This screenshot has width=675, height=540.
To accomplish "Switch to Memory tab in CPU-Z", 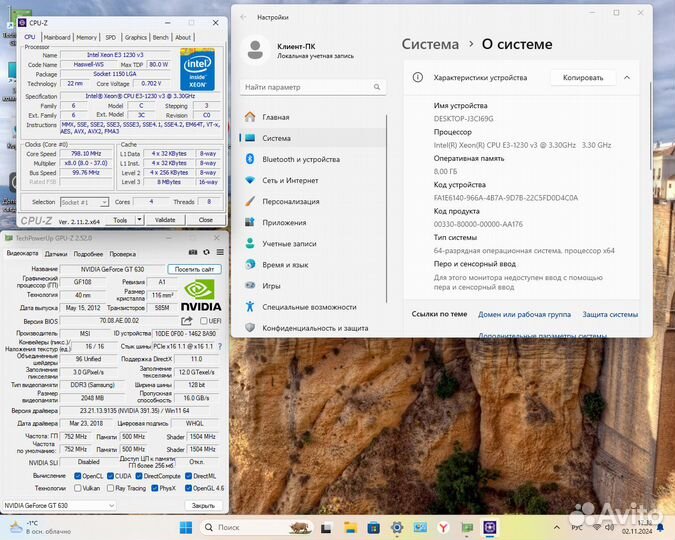I will tap(87, 37).
